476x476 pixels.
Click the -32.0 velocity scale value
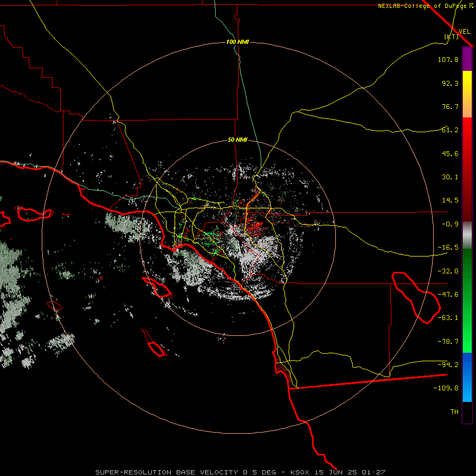tap(448, 271)
